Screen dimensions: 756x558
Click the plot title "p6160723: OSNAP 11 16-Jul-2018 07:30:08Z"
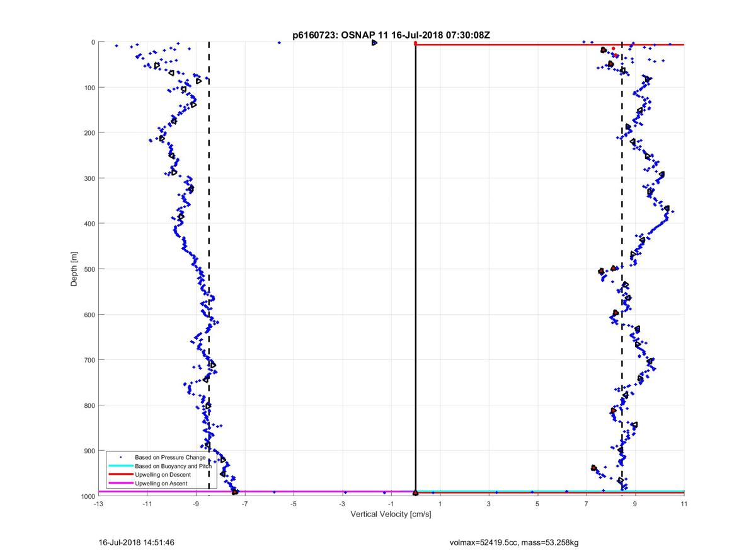[x=391, y=35]
